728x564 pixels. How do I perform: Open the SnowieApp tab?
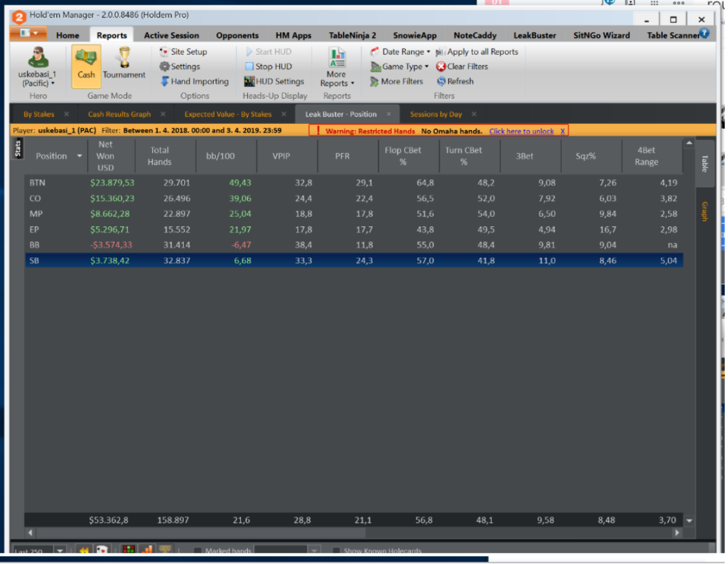point(415,35)
